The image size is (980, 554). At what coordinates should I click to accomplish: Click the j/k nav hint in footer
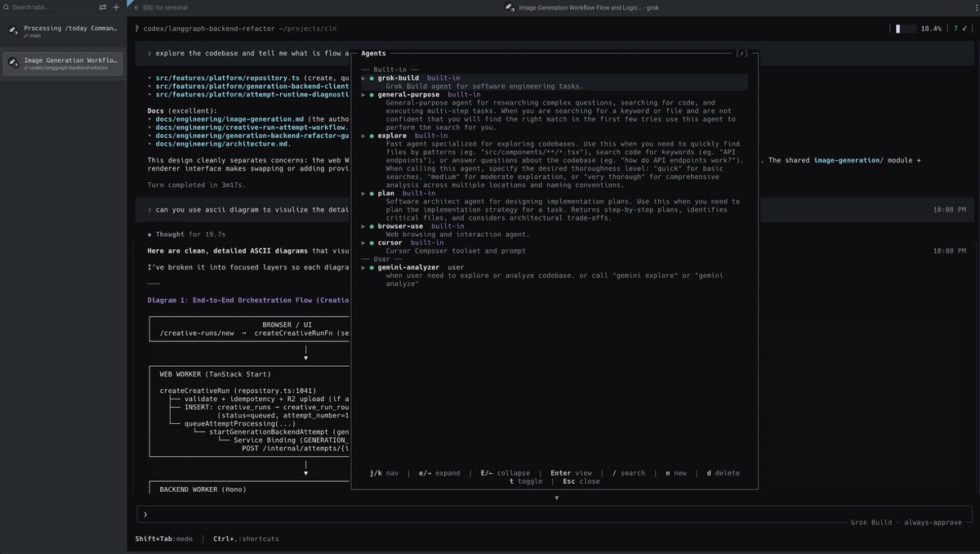coord(384,473)
